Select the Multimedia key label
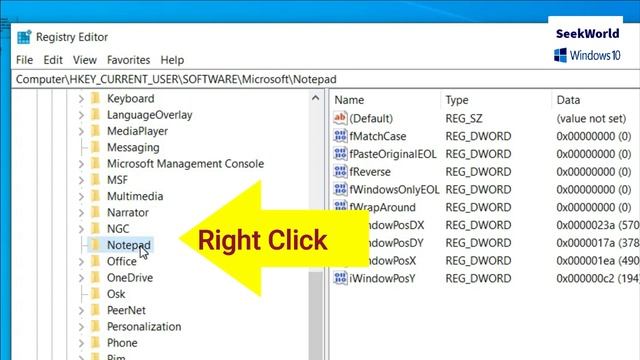 tap(135, 196)
